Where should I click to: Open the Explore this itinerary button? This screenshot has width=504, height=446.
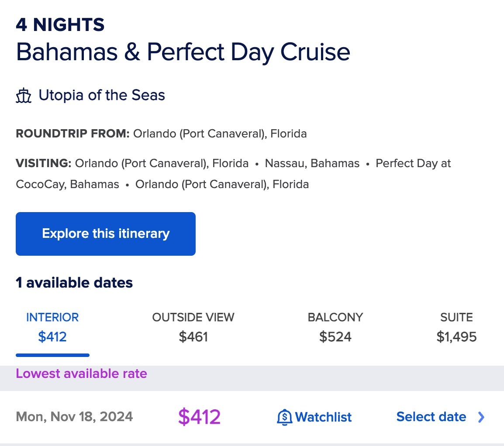105,234
